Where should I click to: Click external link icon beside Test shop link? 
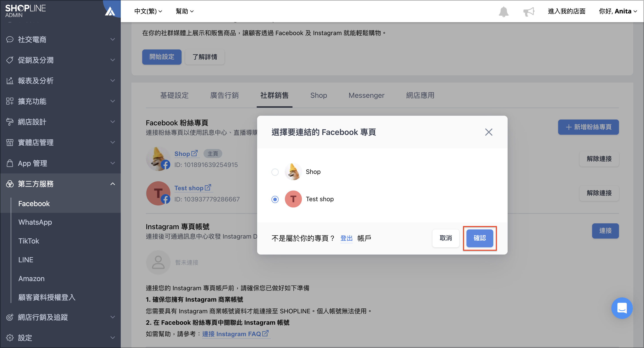pos(208,187)
